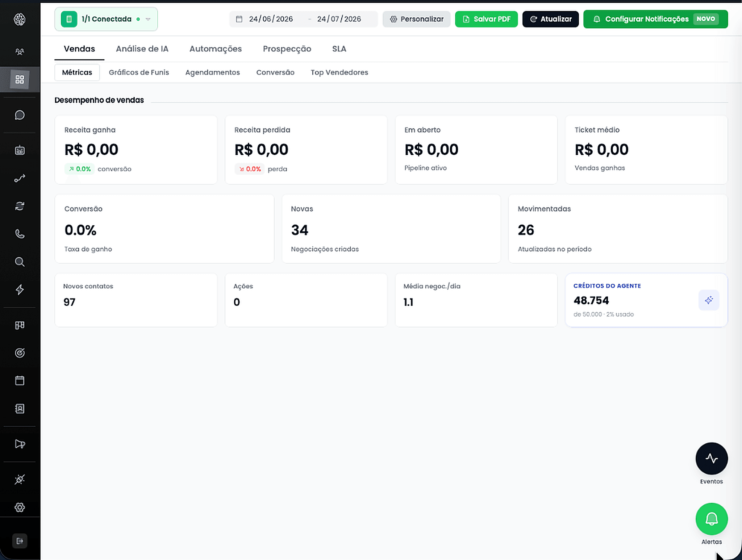Screen dimensions: 742x560
Task: Open the Gráficos de Funis sub-tab
Action: pos(139,72)
